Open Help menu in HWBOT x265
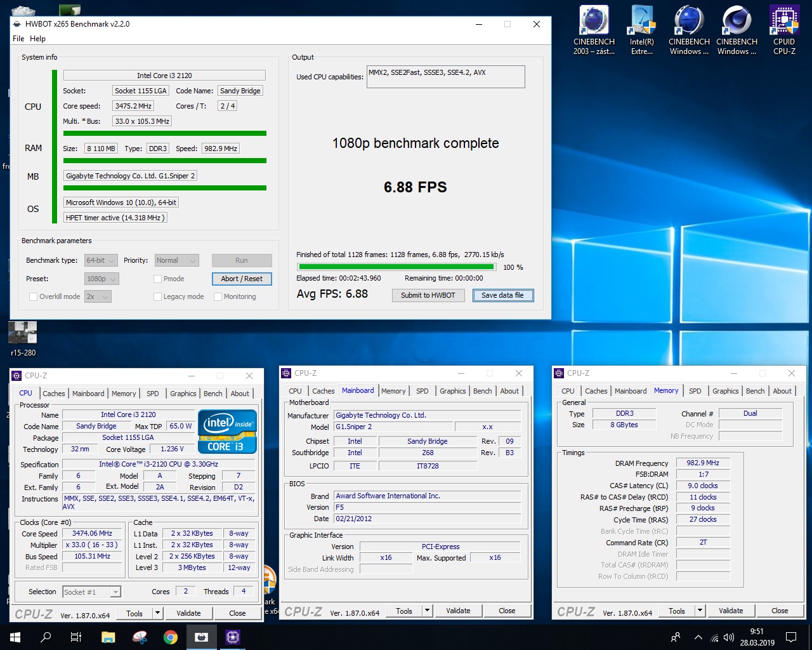Image resolution: width=812 pixels, height=650 pixels. [x=37, y=39]
